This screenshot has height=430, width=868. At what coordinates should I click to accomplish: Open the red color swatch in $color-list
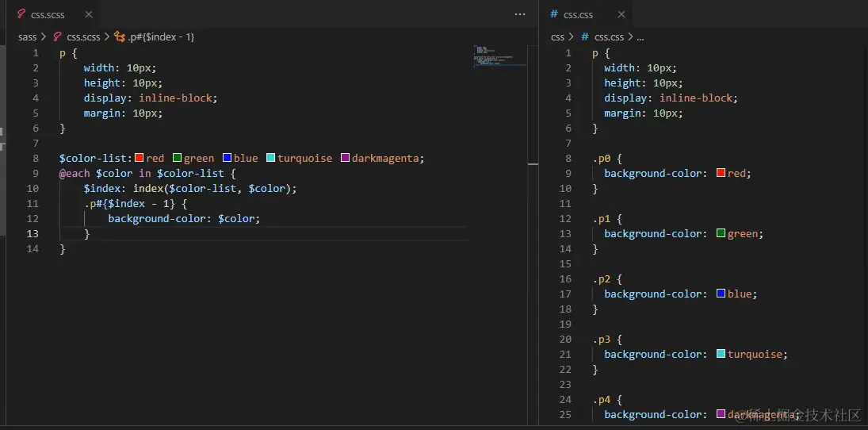click(x=139, y=158)
